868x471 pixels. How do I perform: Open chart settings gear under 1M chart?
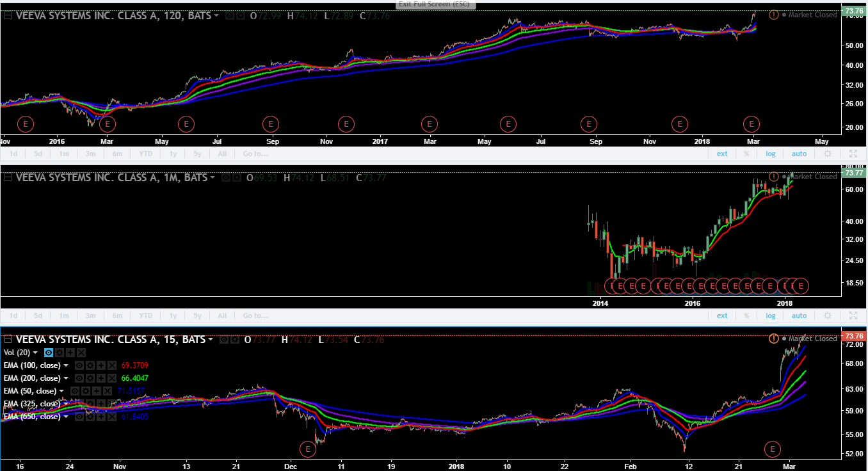(828, 315)
